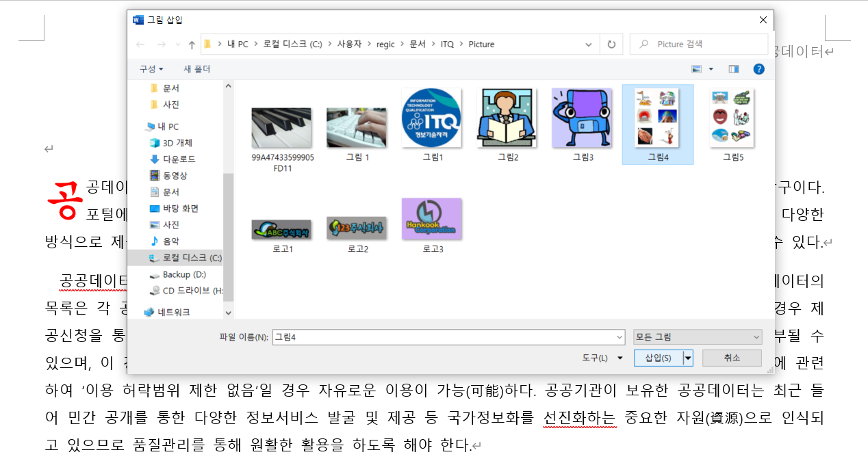
Task: Select Backup (D:) drive
Action: [x=177, y=274]
